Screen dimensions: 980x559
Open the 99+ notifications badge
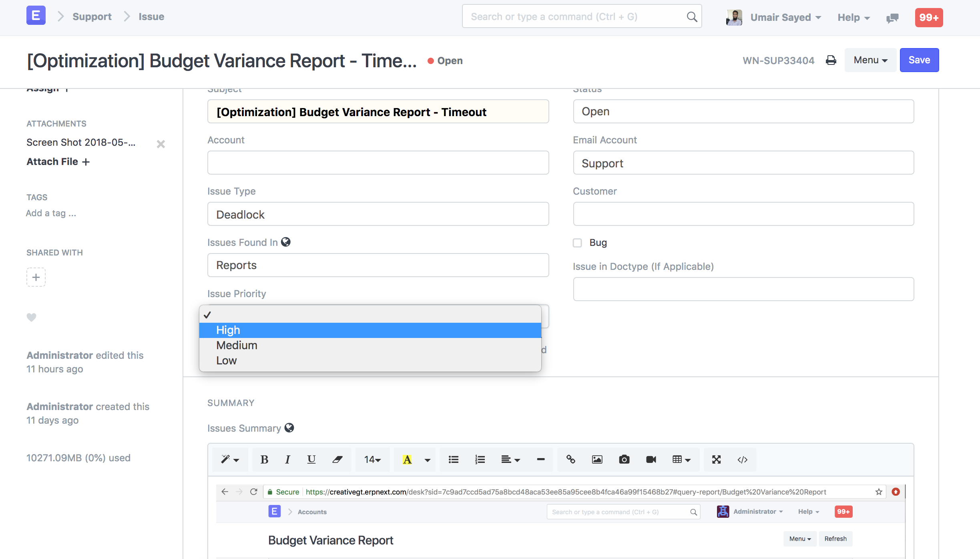[929, 18]
